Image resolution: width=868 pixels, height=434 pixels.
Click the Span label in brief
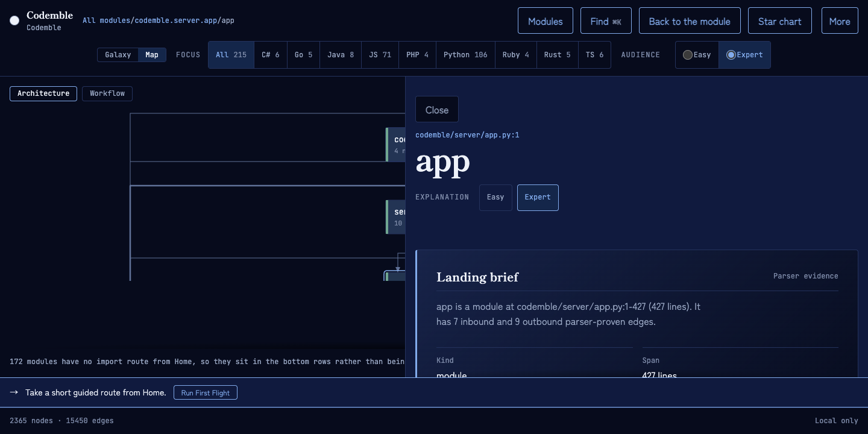click(x=651, y=360)
